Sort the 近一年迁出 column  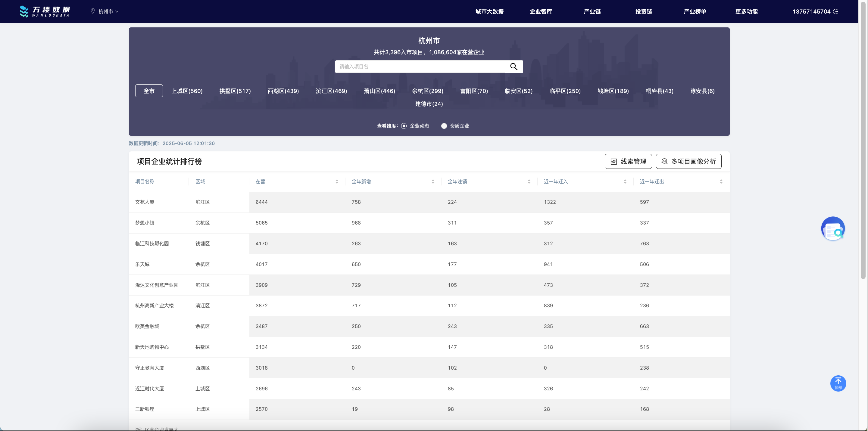tap(721, 181)
